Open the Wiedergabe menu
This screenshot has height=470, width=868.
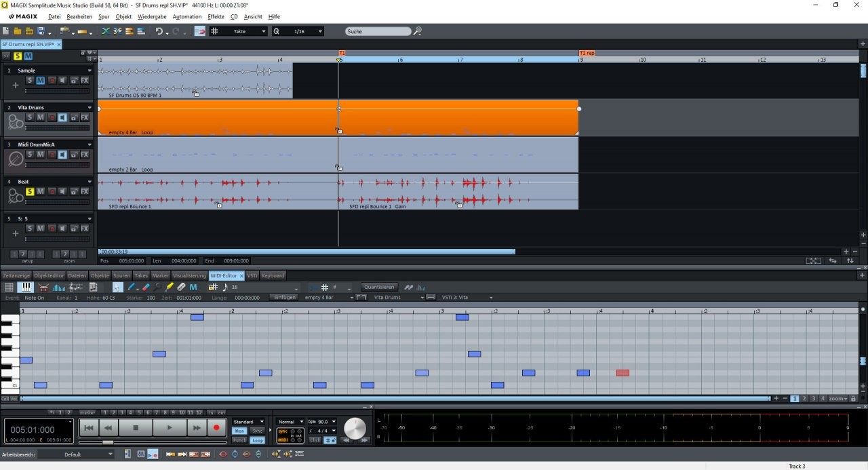tap(151, 16)
